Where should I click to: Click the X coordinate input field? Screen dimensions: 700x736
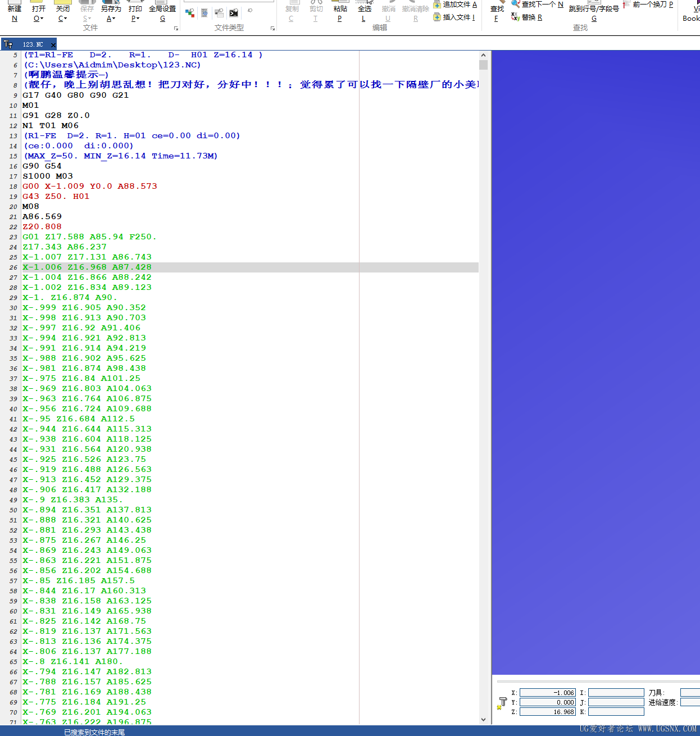click(548, 692)
